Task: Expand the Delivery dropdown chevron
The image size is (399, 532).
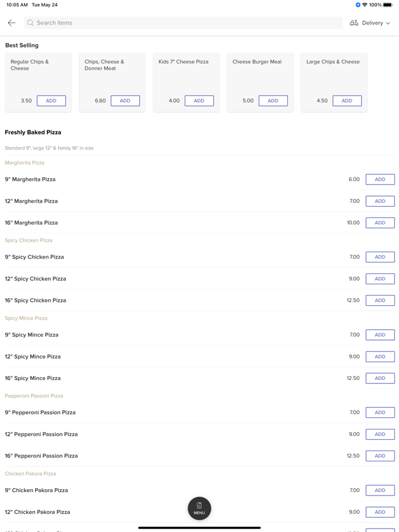Action: [x=388, y=23]
